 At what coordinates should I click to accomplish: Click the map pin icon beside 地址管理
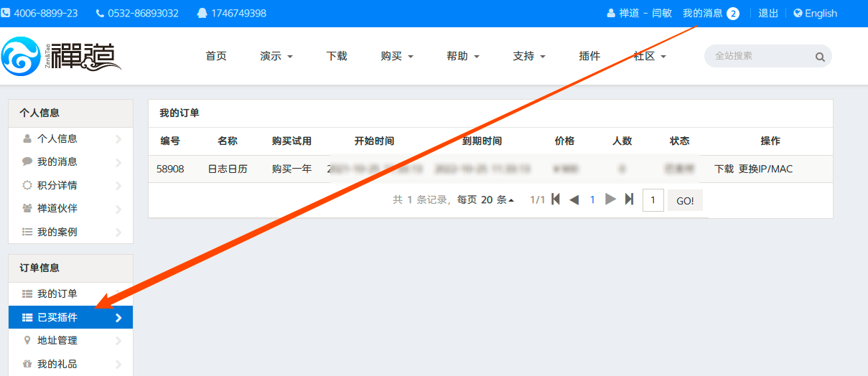click(x=27, y=340)
